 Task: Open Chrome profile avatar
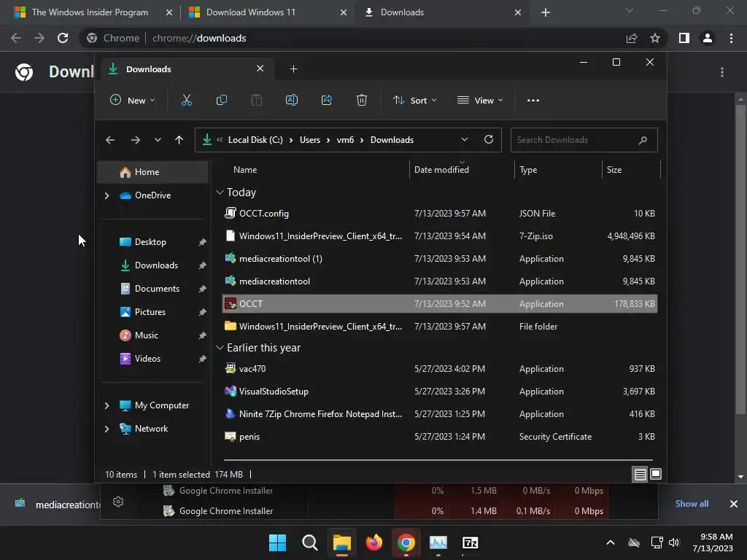coord(708,38)
